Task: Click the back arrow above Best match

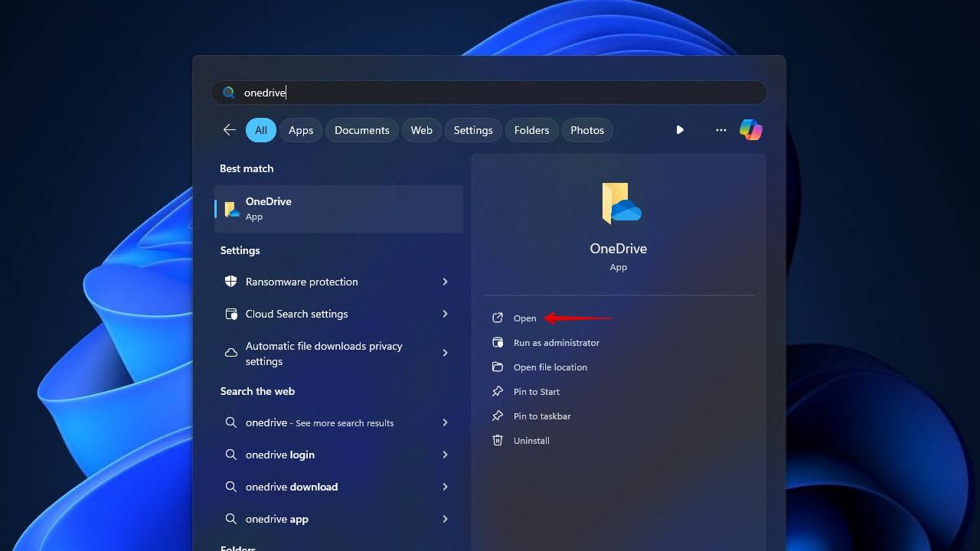Action: (x=229, y=129)
